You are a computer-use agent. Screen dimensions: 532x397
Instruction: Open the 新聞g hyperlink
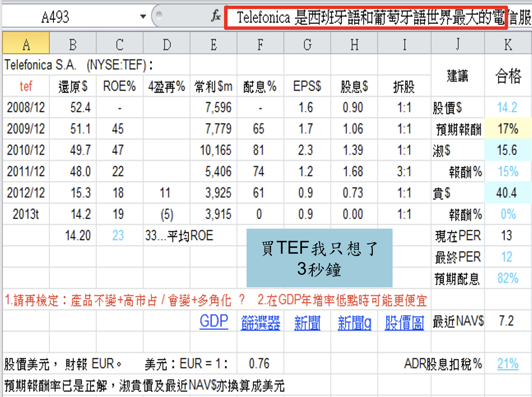(x=354, y=322)
